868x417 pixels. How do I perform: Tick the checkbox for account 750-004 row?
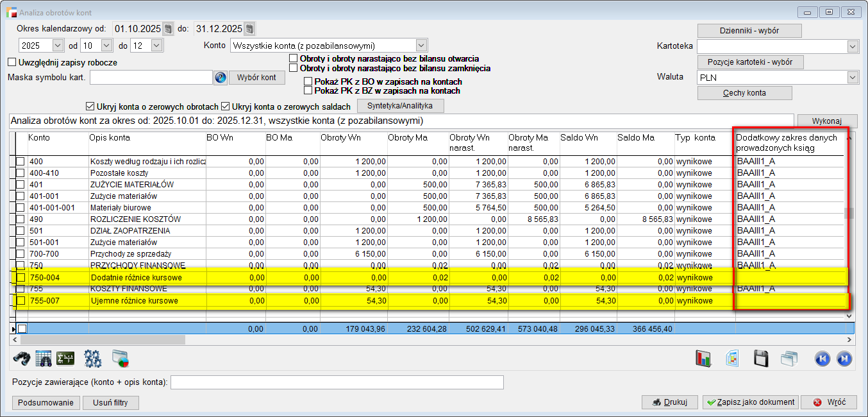[21, 278]
